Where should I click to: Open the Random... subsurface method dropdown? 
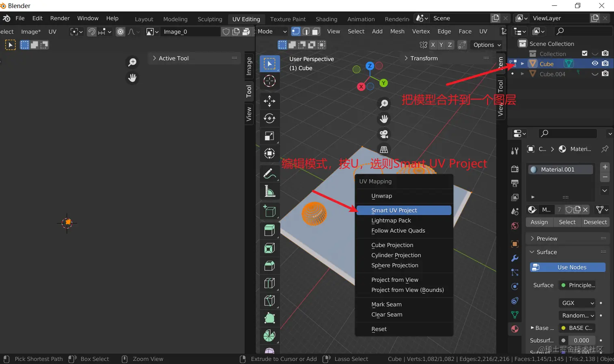578,315
